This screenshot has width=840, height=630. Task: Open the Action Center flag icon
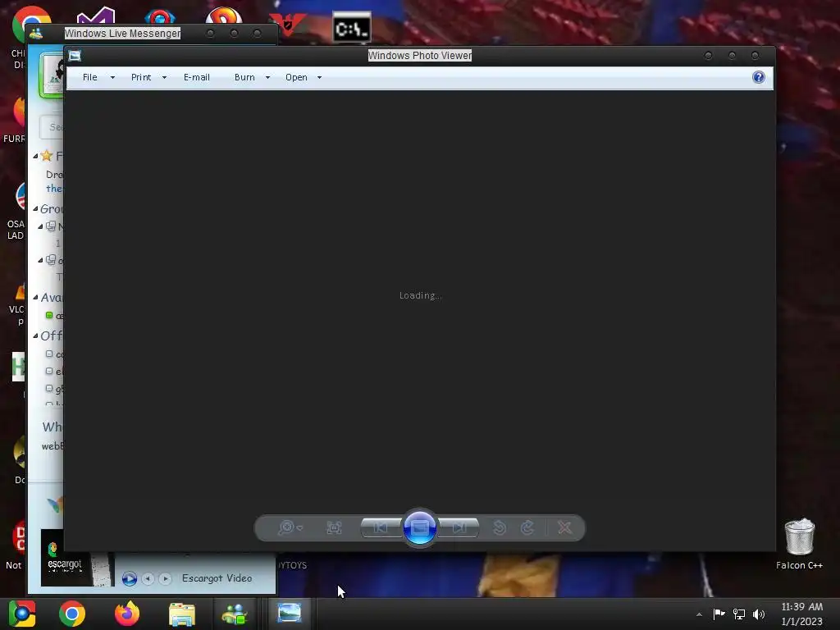pos(719,614)
